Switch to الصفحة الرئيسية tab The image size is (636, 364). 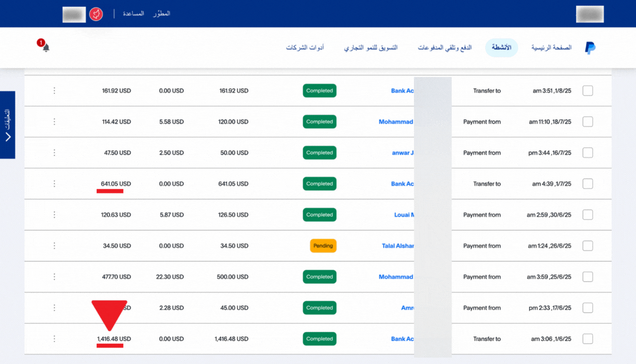[x=551, y=48]
